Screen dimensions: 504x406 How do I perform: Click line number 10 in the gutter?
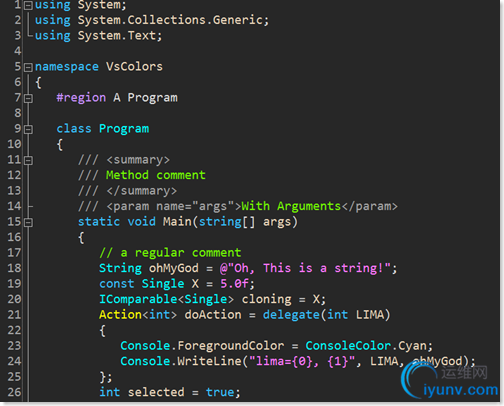click(x=14, y=144)
